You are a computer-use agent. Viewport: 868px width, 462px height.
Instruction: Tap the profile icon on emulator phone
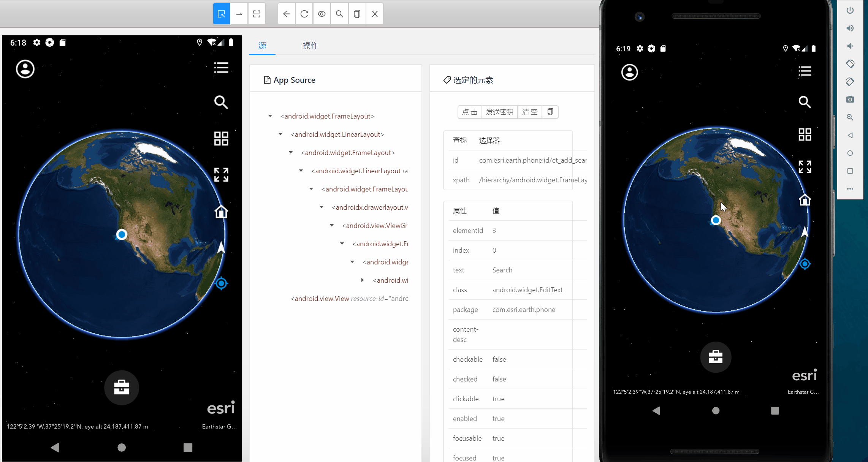(630, 72)
